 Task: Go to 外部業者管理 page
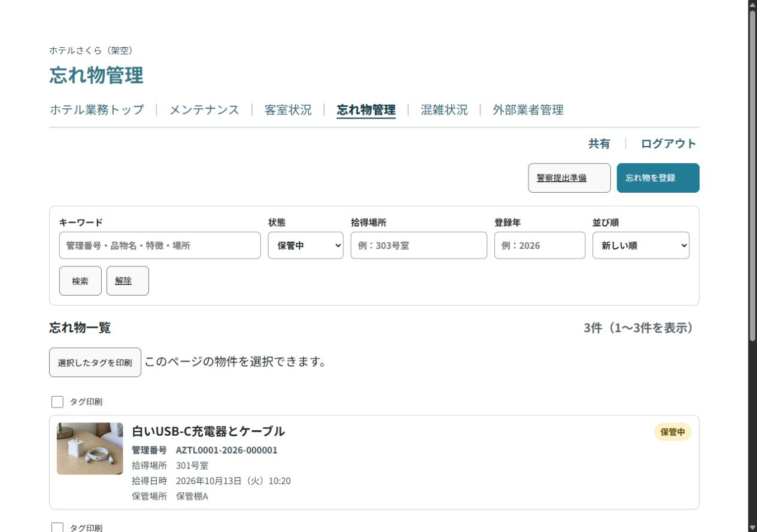[x=528, y=110]
